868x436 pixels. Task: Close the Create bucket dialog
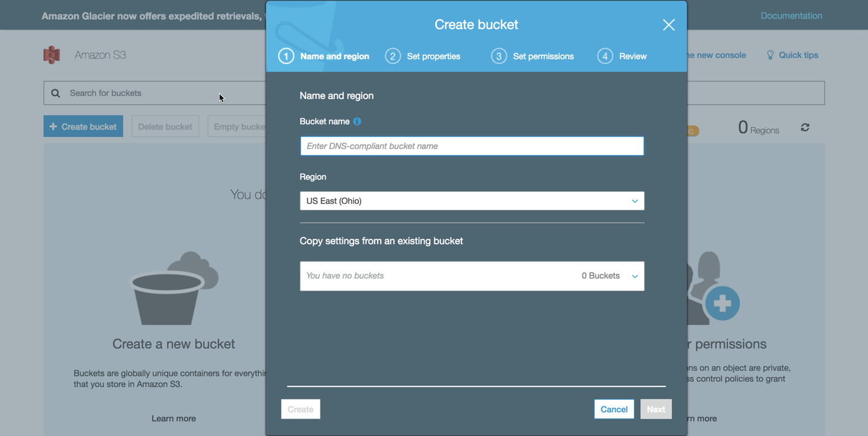[668, 25]
